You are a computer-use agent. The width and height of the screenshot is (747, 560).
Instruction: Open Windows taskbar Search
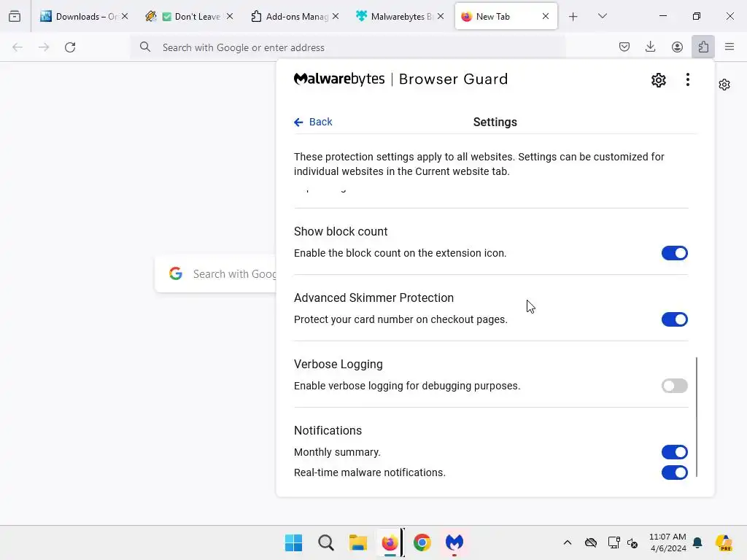326,542
